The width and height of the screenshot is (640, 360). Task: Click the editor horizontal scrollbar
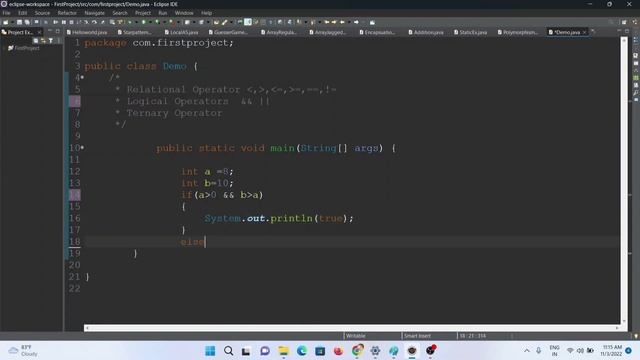coord(352,328)
